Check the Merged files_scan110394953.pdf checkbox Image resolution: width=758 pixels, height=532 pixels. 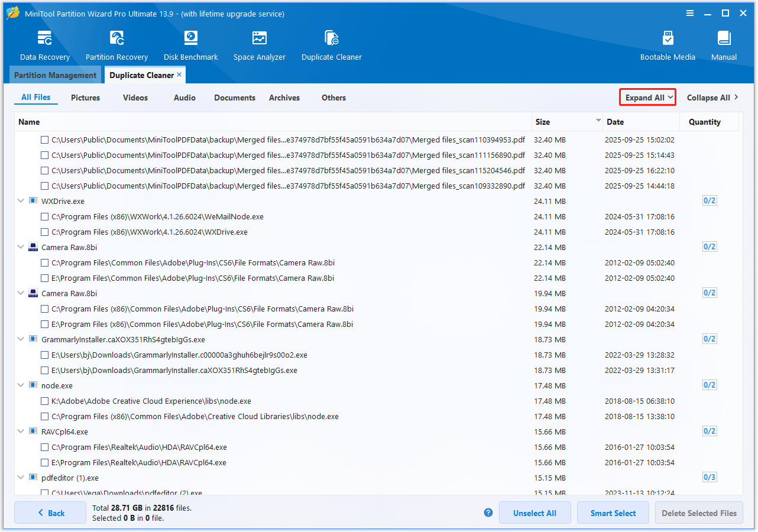click(x=44, y=140)
